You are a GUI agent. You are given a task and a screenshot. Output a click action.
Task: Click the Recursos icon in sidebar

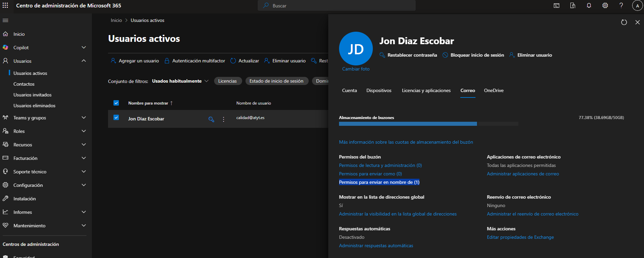(5, 145)
